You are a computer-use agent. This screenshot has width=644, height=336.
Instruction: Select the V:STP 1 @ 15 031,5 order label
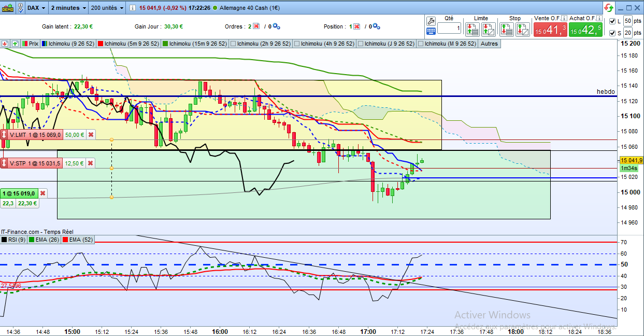36,163
